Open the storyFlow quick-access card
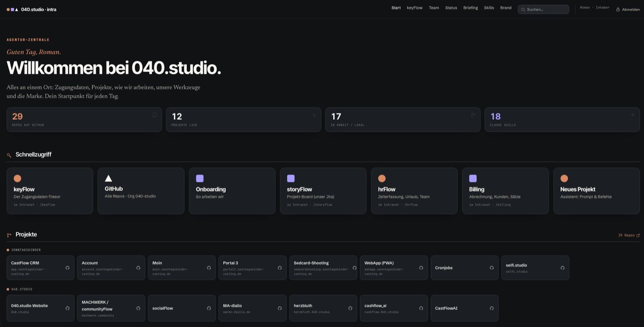This screenshot has width=644, height=327. [323, 191]
